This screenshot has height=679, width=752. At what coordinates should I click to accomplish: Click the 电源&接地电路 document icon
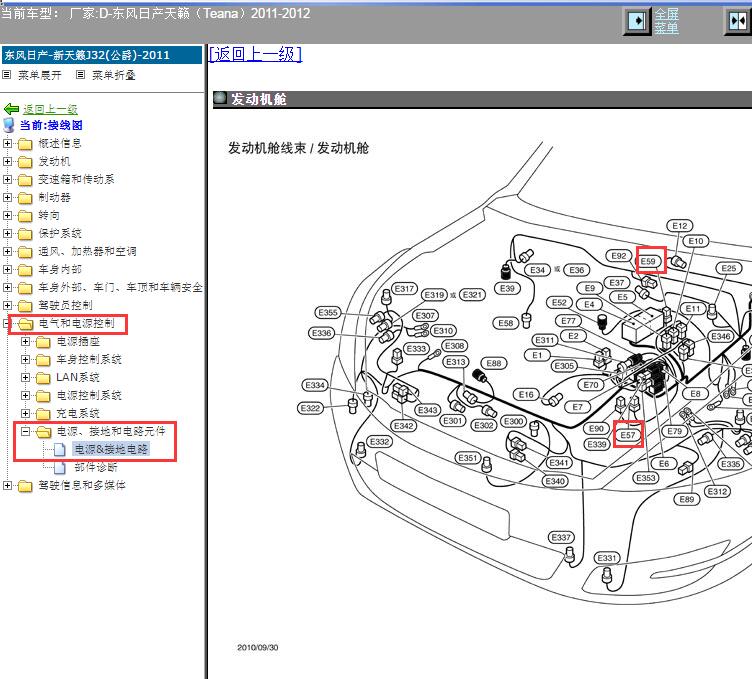(x=60, y=449)
